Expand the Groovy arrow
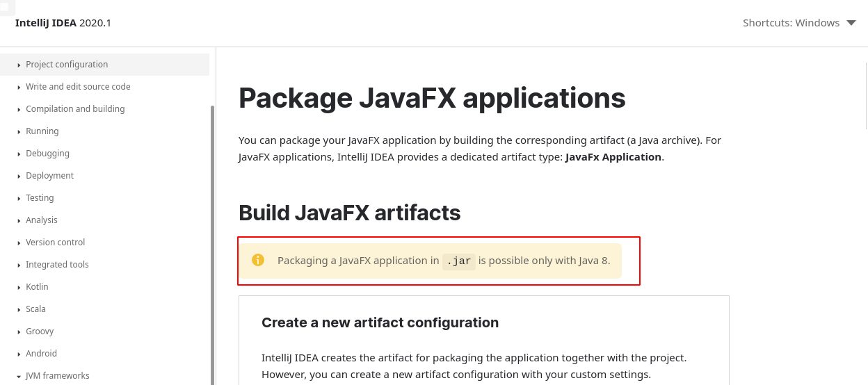 tap(19, 332)
